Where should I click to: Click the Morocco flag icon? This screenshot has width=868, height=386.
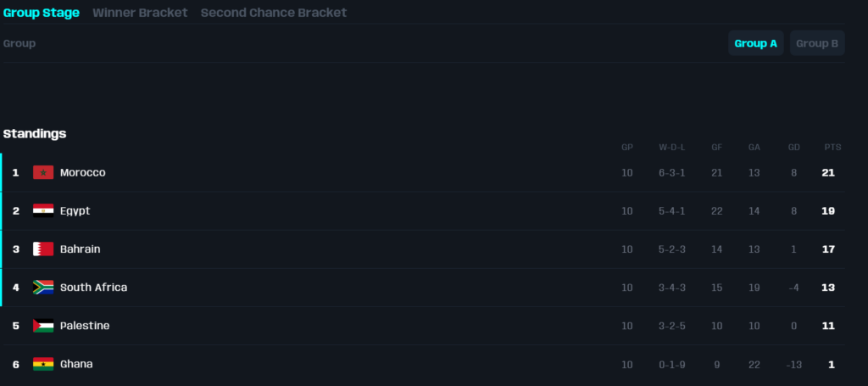(43, 172)
